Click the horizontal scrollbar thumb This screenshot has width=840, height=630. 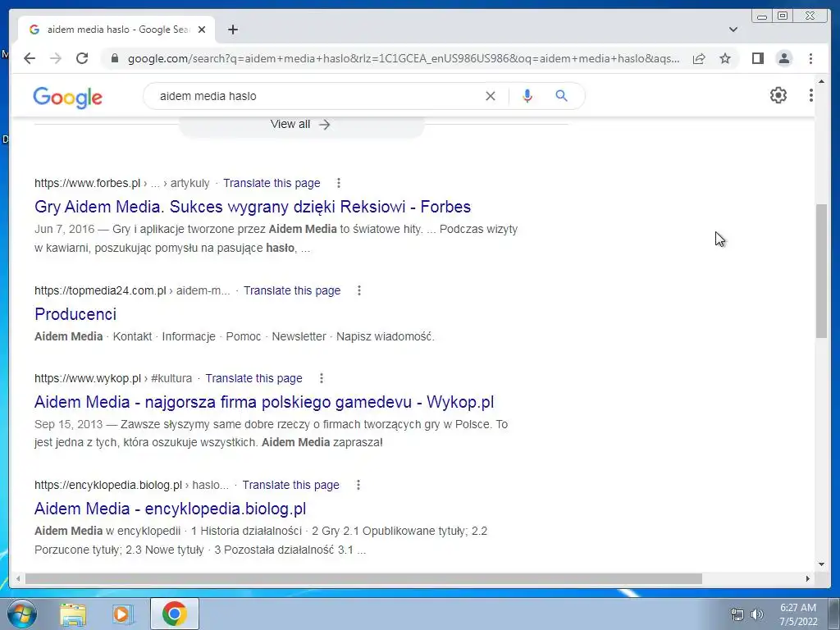coord(363,578)
